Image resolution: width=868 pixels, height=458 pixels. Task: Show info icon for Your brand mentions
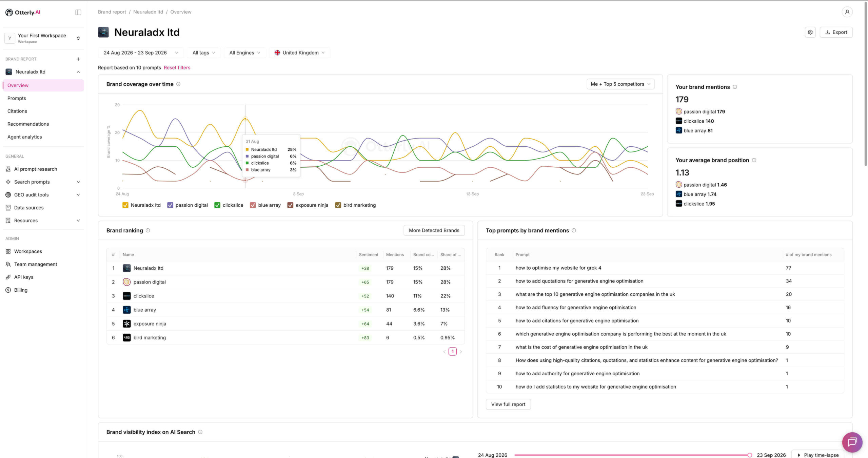[x=735, y=87]
